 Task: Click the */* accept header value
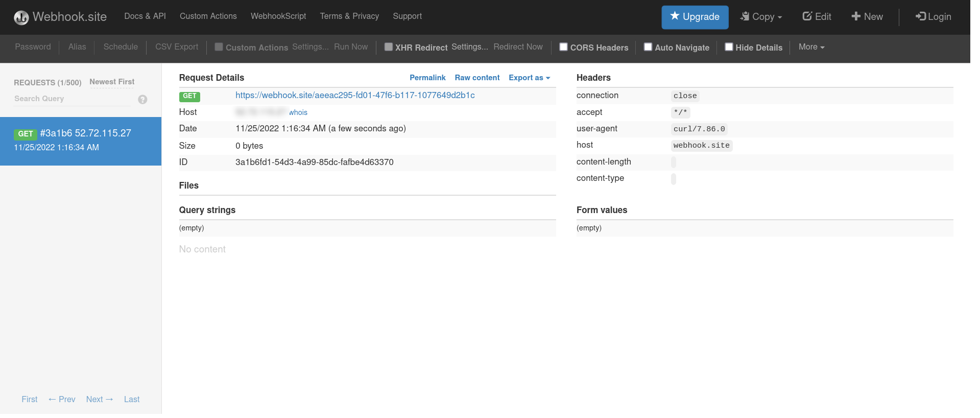point(680,112)
